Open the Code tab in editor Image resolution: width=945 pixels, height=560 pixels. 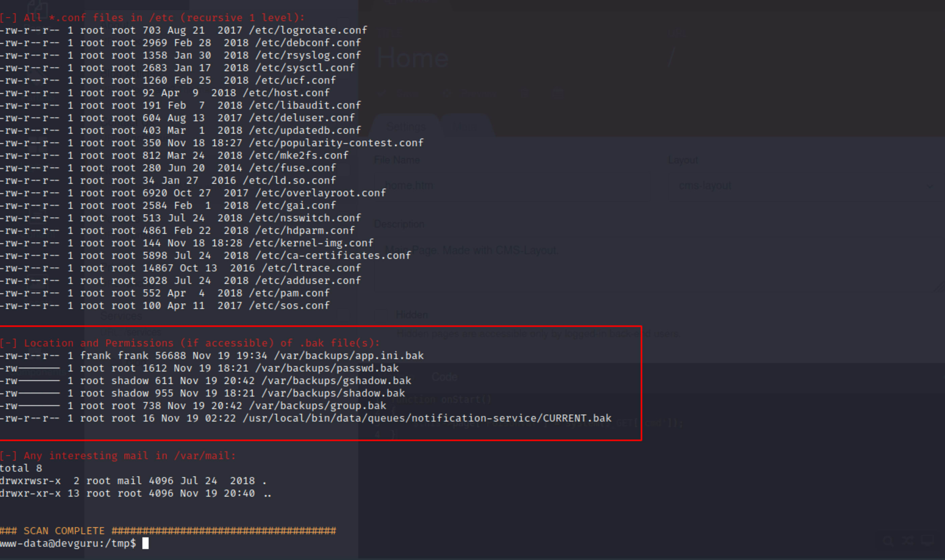444,377
